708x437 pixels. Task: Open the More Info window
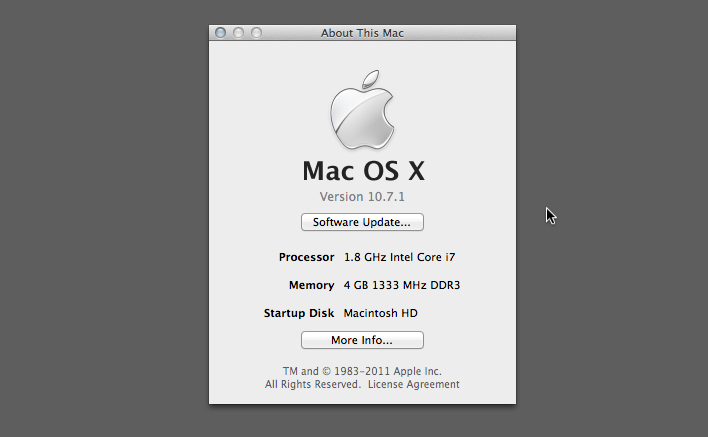362,340
